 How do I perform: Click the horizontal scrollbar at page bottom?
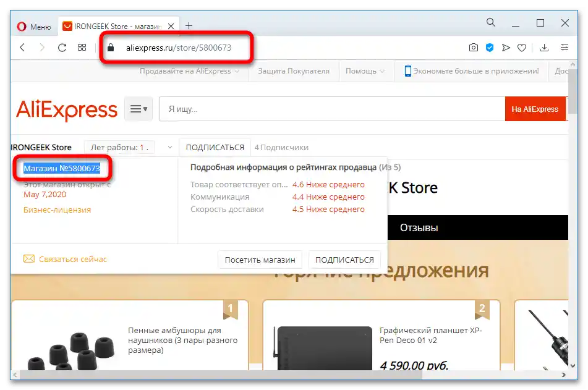click(221, 375)
